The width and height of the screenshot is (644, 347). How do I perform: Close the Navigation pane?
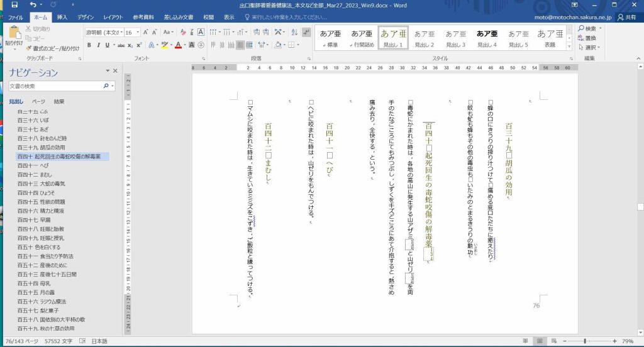click(x=116, y=71)
